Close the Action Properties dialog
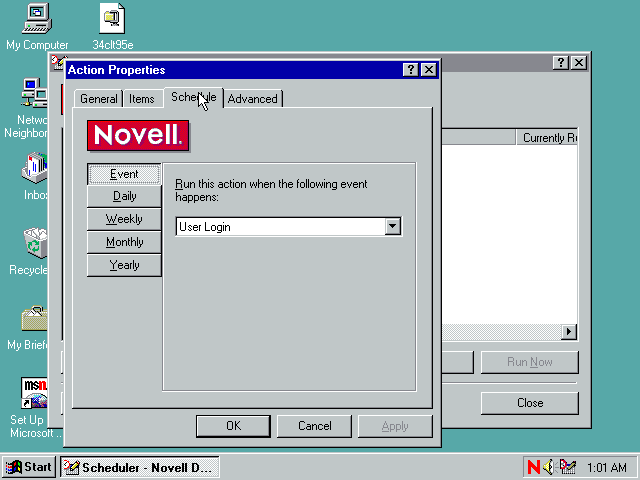 429,70
